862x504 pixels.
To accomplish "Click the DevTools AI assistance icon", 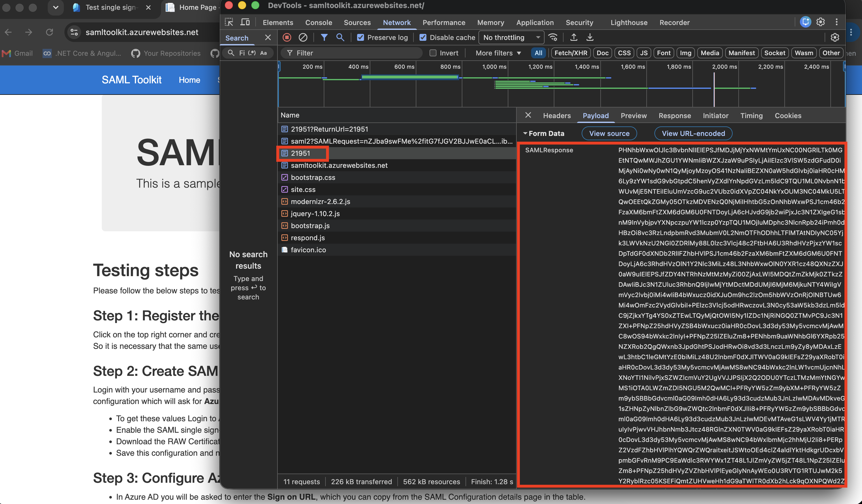I will coord(806,22).
